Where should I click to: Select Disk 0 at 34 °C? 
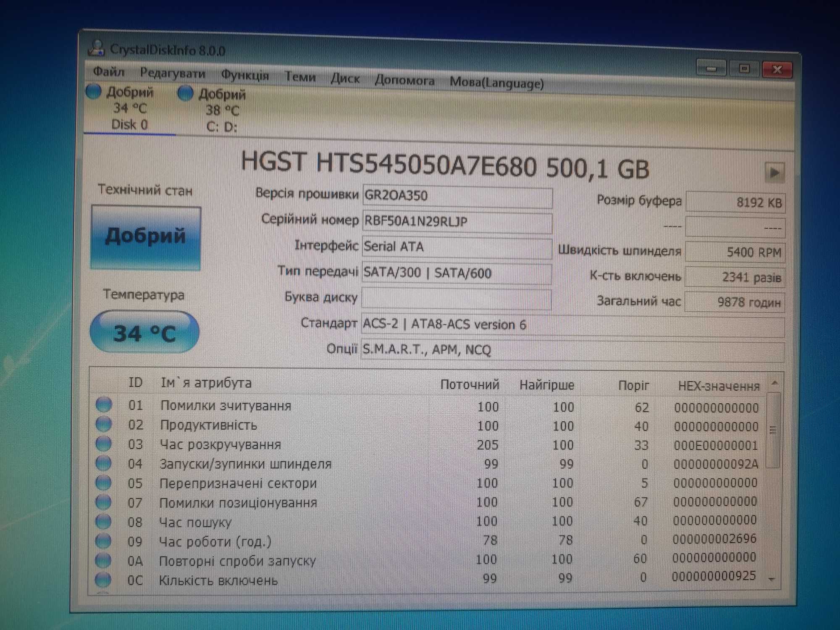pos(129,108)
